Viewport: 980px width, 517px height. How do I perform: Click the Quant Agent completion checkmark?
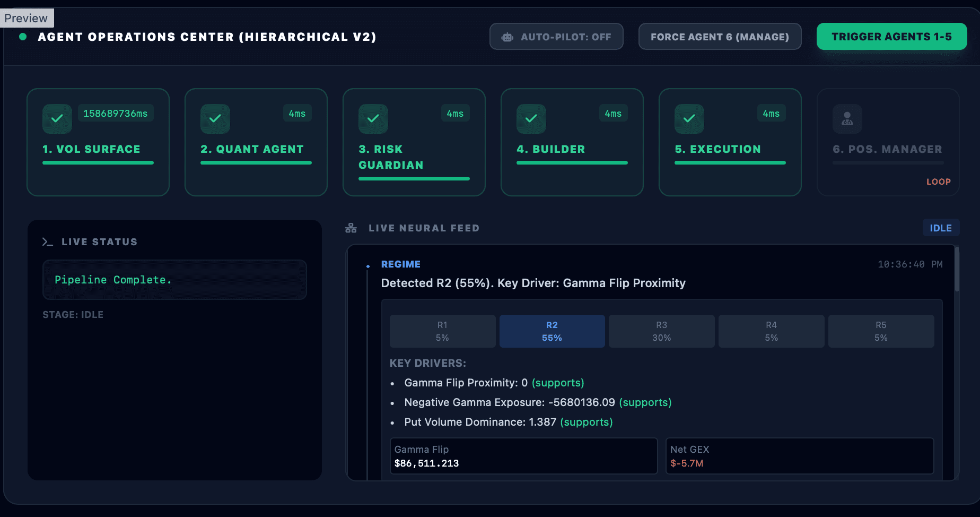click(x=215, y=118)
